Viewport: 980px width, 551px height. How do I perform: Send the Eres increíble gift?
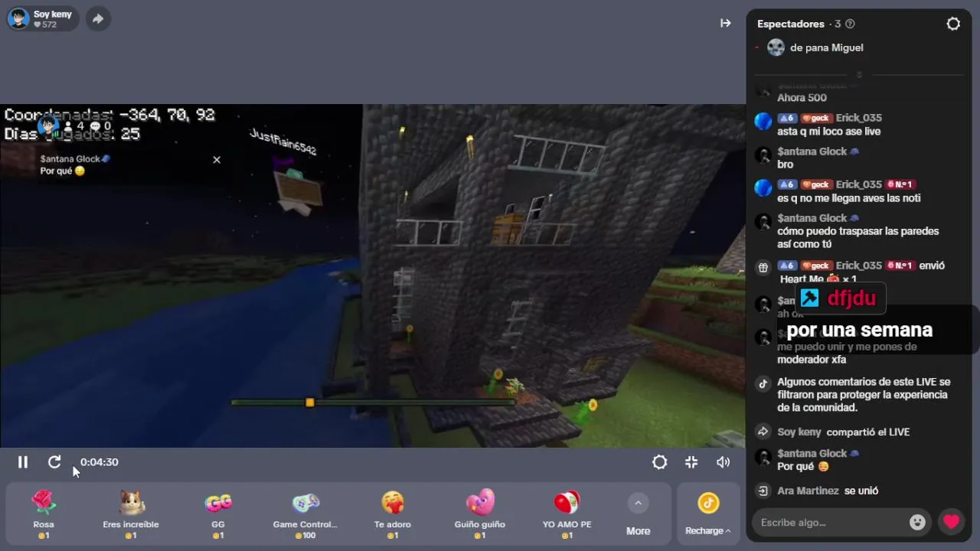tap(131, 514)
